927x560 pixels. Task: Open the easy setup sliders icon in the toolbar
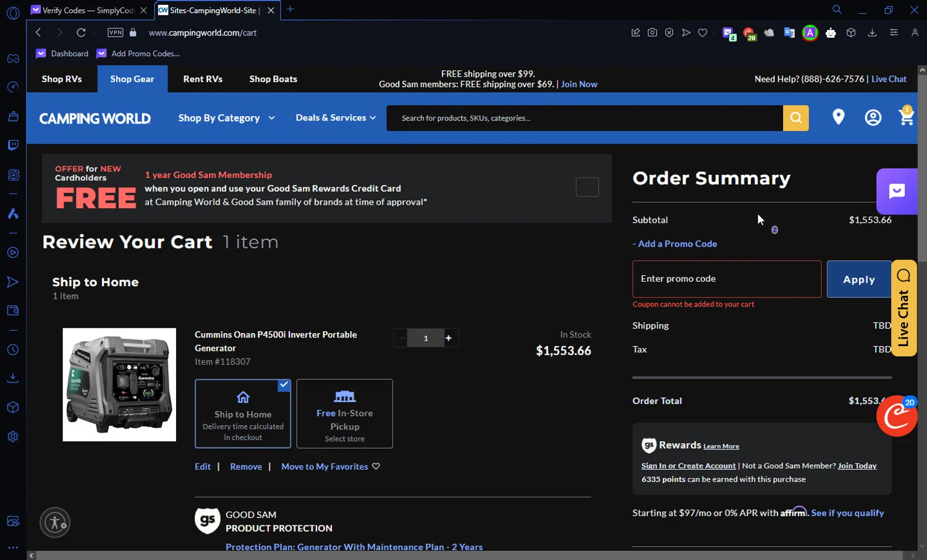click(894, 33)
